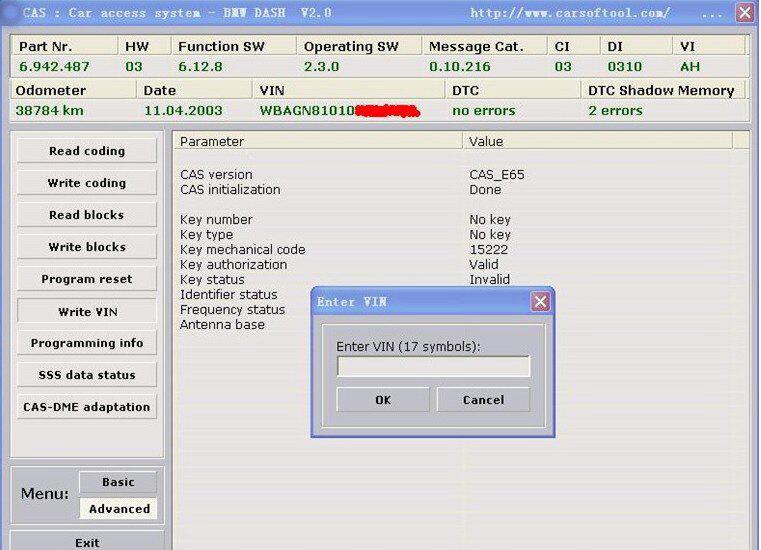Close the Enter VIN dialog window
761x550 pixels.
tap(540, 302)
